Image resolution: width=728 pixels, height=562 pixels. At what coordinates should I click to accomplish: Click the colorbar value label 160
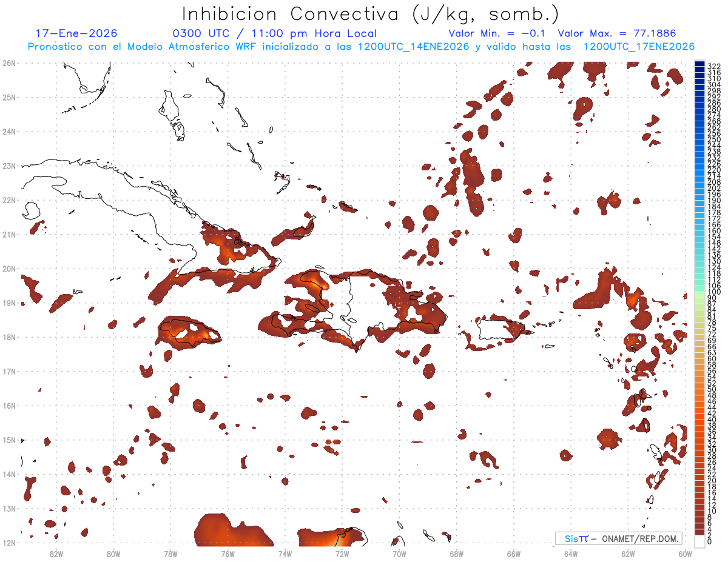[x=713, y=231]
